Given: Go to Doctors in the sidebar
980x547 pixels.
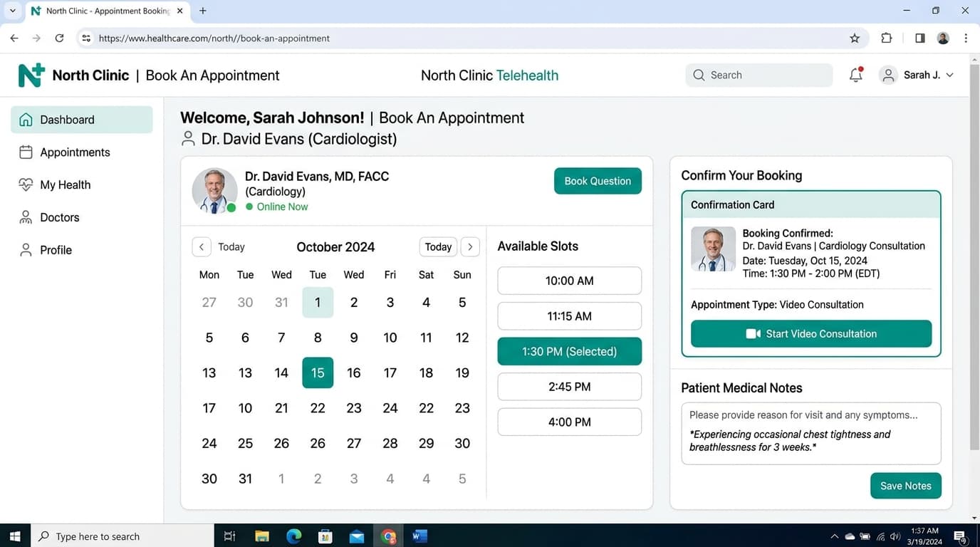Looking at the screenshot, I should [82, 218].
